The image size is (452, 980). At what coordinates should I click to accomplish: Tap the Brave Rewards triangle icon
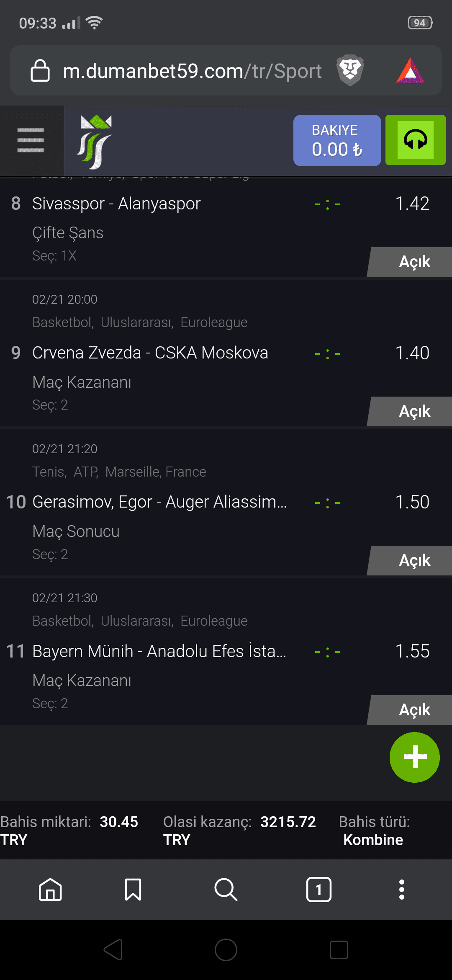(410, 70)
